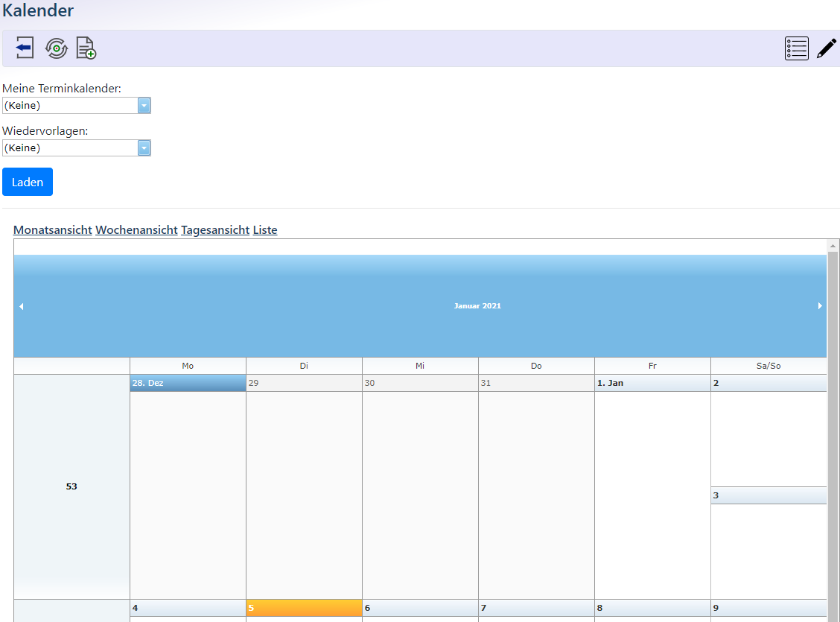This screenshot has height=622, width=840.
Task: Select week number 53 row
Action: pyautogui.click(x=71, y=486)
